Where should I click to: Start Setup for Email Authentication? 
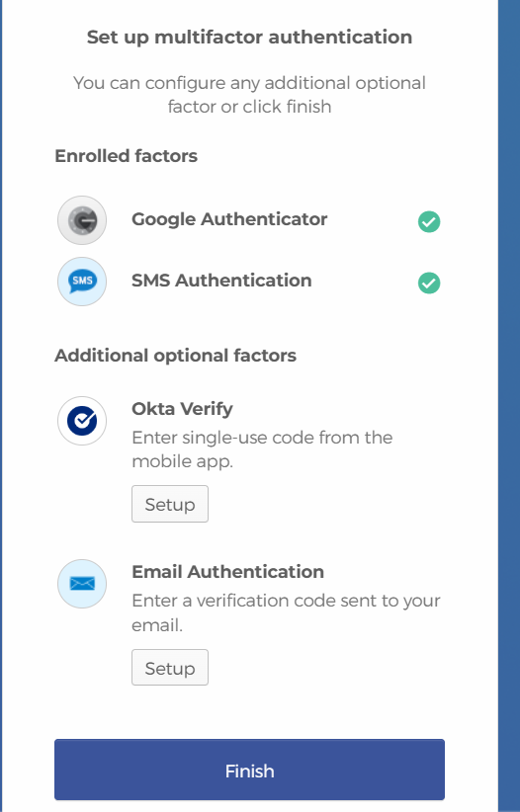(x=170, y=668)
